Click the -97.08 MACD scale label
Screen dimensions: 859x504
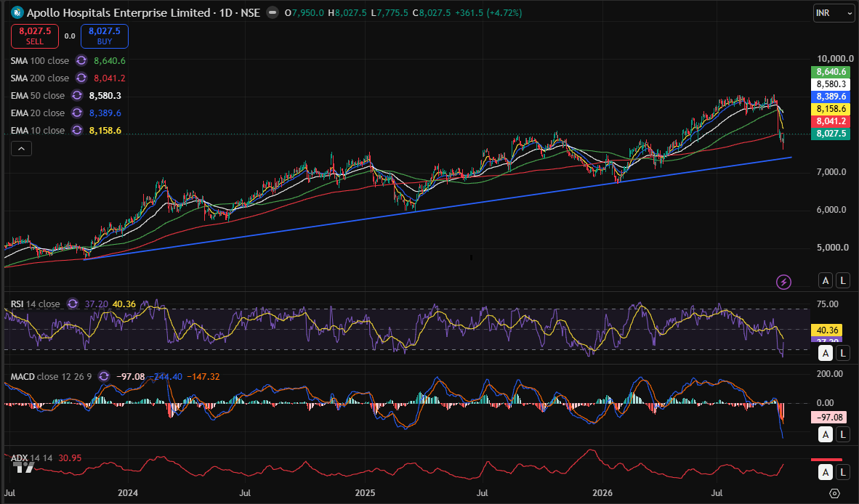click(829, 418)
